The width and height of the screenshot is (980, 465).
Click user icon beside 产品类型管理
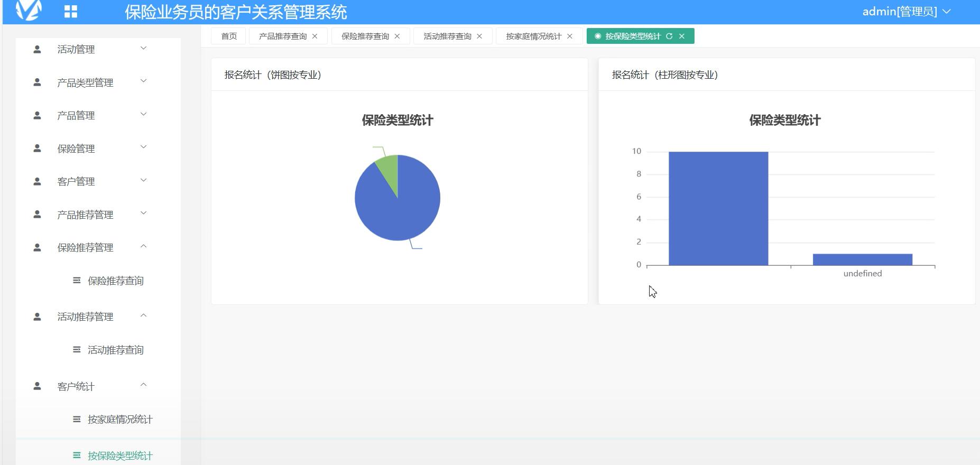(37, 82)
